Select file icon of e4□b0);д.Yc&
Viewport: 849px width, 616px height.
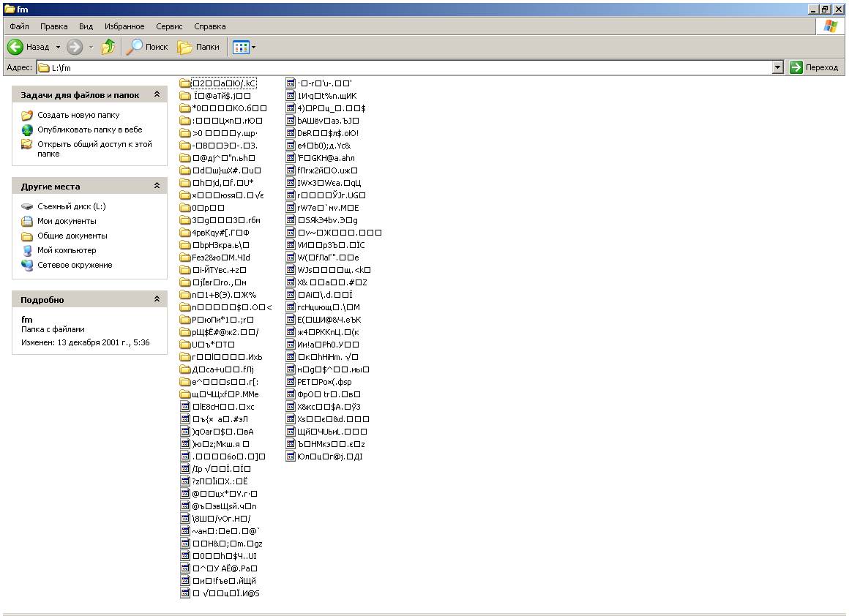click(x=291, y=146)
